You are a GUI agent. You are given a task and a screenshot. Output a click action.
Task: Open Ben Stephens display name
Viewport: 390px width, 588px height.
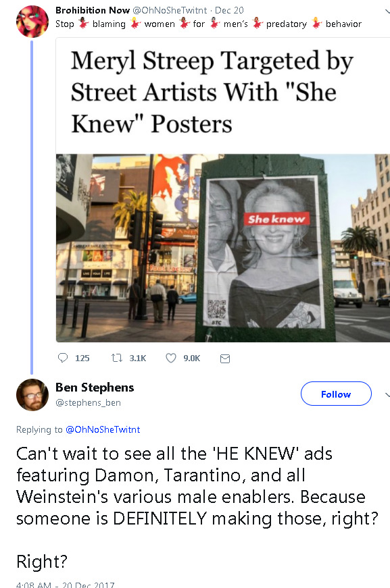point(95,387)
